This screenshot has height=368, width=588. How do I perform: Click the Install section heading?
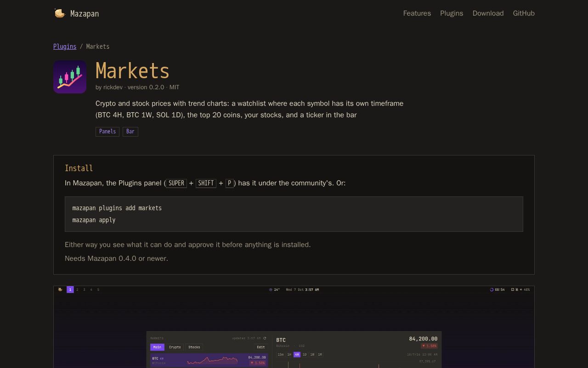79,168
